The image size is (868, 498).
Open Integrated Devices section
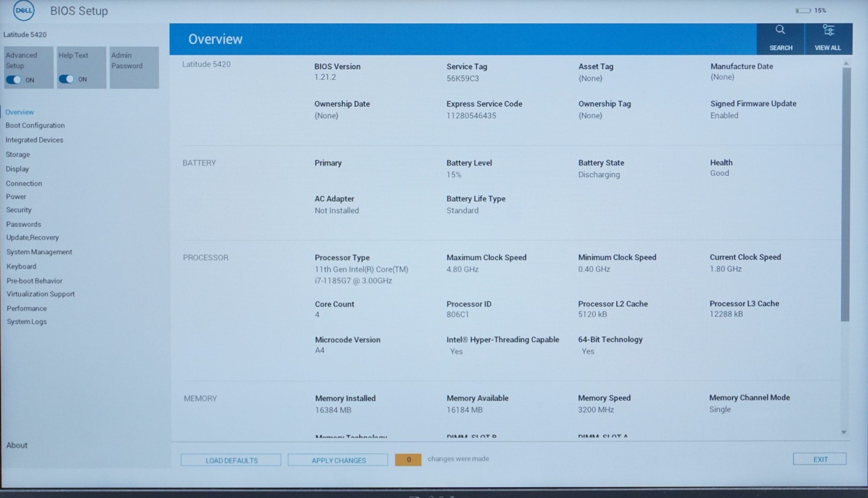[34, 140]
